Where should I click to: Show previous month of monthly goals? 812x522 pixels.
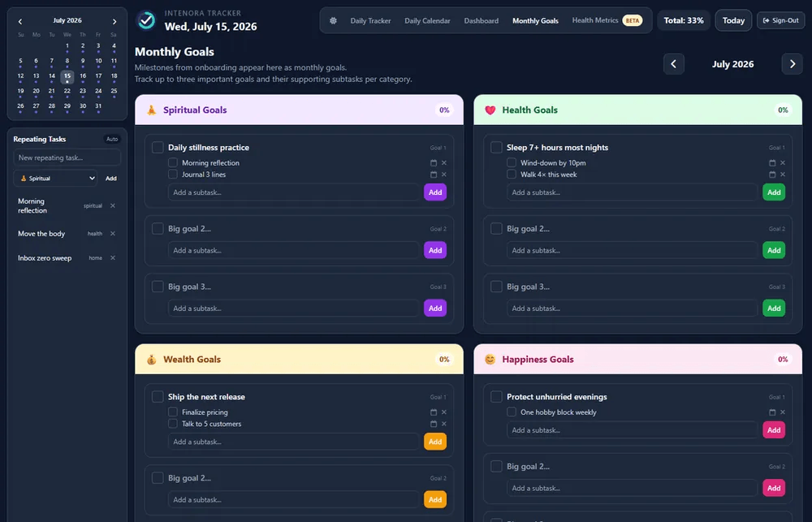[x=674, y=64]
